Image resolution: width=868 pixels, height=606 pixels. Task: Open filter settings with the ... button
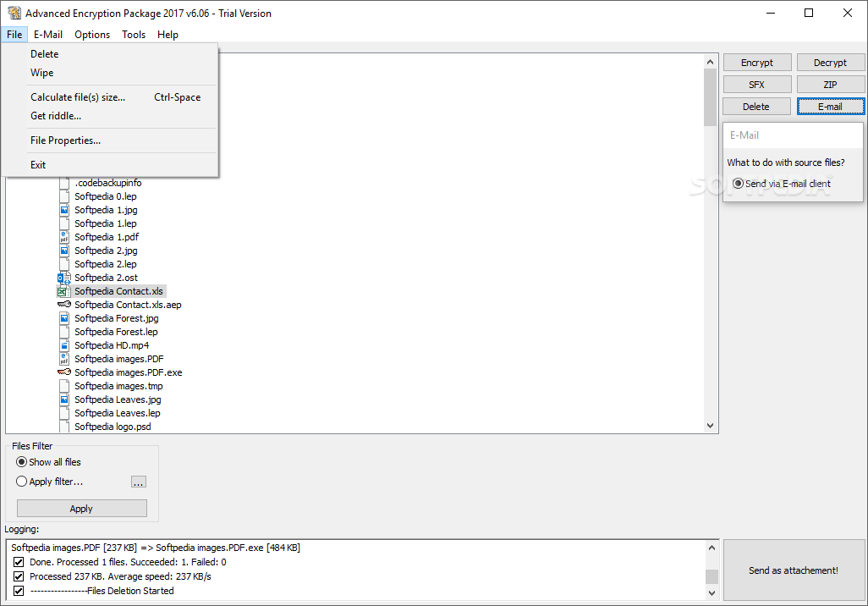point(139,482)
